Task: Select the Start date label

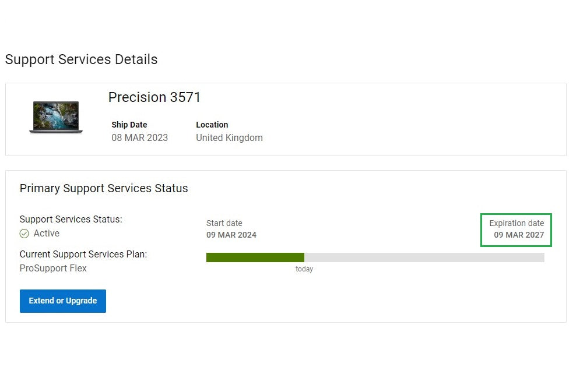Action: pyautogui.click(x=224, y=223)
